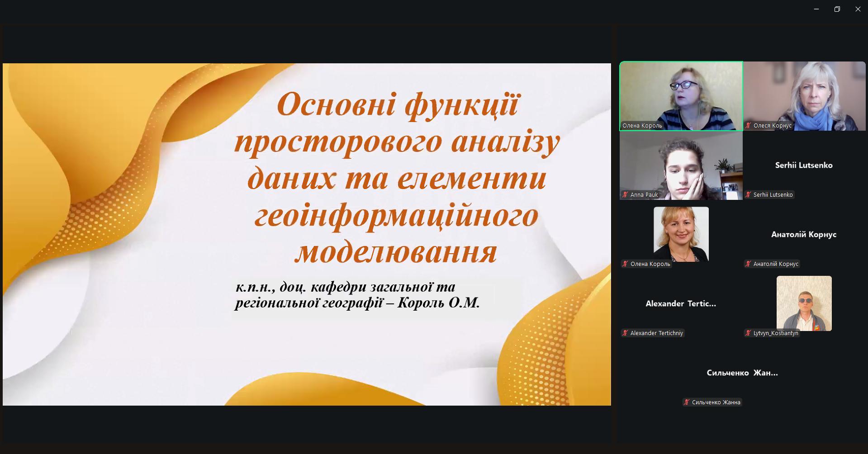868x454 pixels.
Task: Click the muted mic icon beside Олеся Корнус
Action: tap(749, 126)
